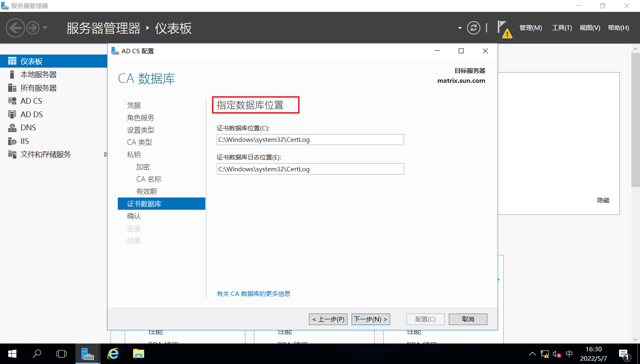Open the 帮助(H) menu
640x364 pixels.
click(618, 28)
